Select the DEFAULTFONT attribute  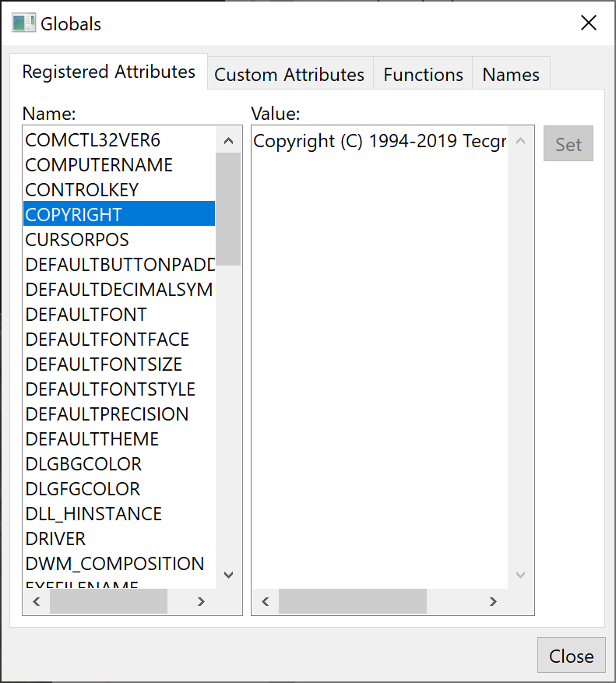(86, 315)
